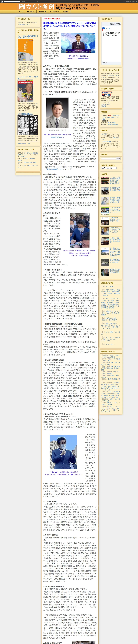Open the ホーム tab
138x644 pixels.
pos(21,12)
